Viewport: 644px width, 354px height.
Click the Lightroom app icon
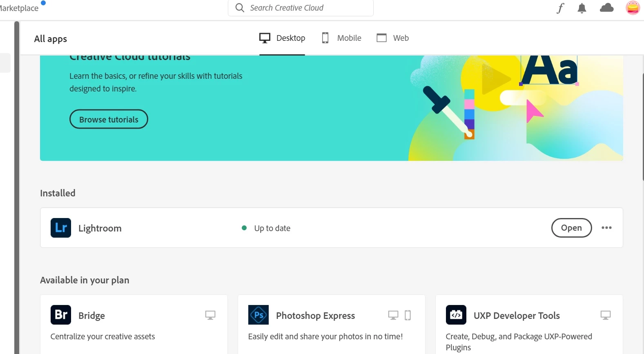click(61, 228)
